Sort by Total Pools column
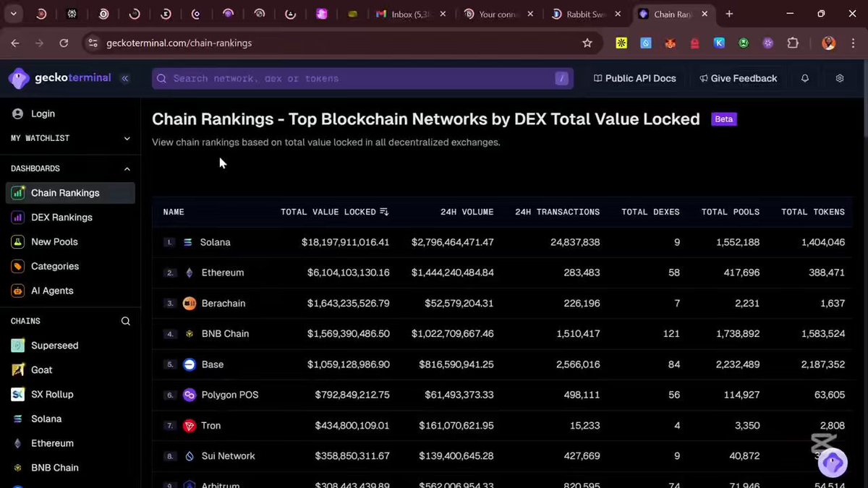This screenshot has height=488, width=868. coord(730,212)
